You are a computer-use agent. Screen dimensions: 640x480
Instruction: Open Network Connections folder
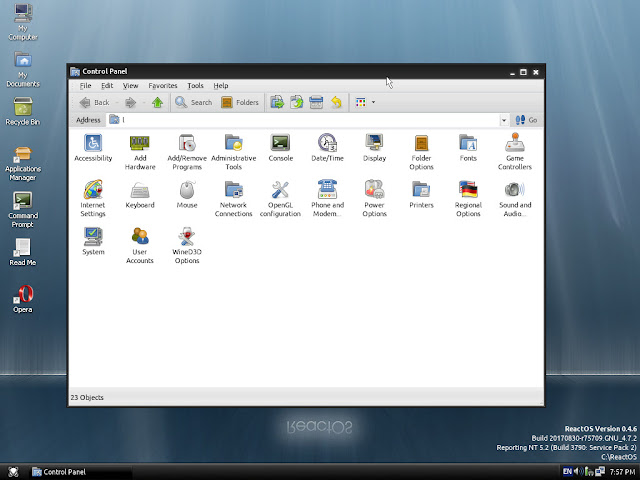click(x=233, y=199)
